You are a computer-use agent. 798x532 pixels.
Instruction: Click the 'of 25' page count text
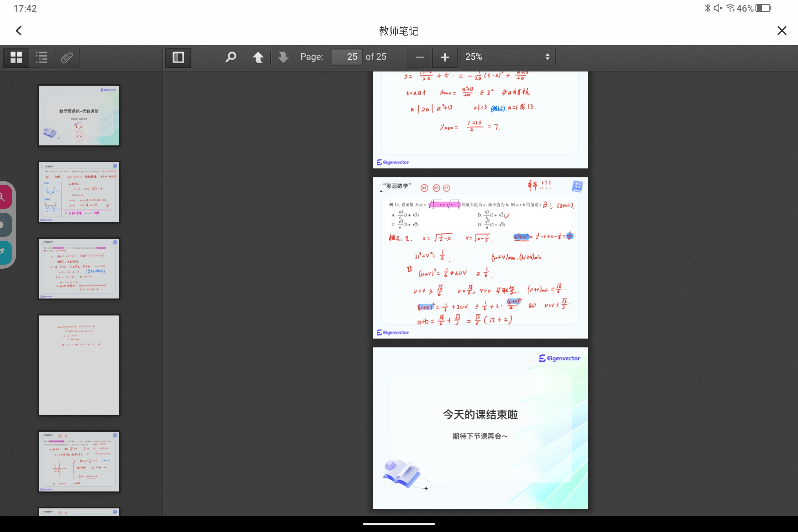(x=376, y=57)
